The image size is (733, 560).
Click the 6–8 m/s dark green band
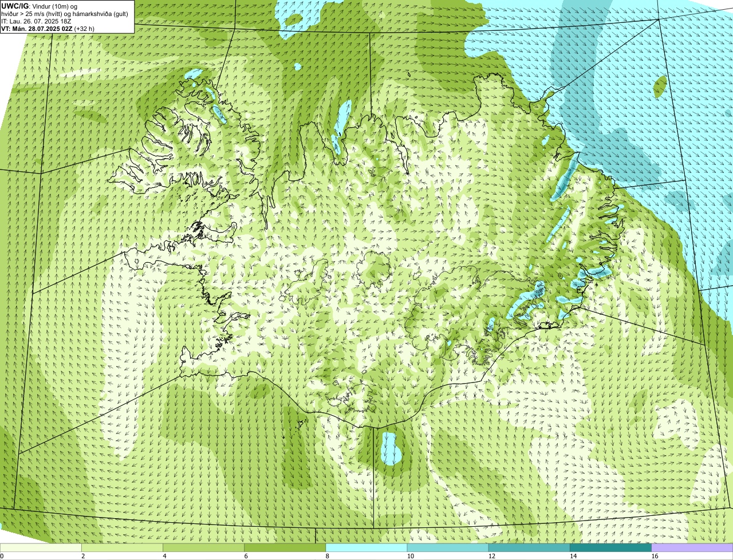(285, 547)
